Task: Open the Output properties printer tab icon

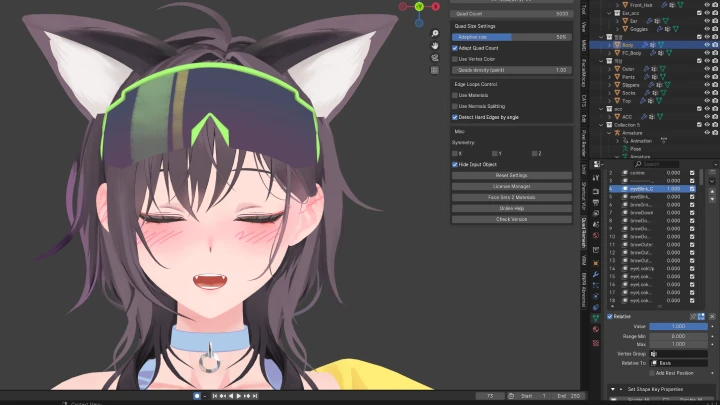Action: point(596,202)
